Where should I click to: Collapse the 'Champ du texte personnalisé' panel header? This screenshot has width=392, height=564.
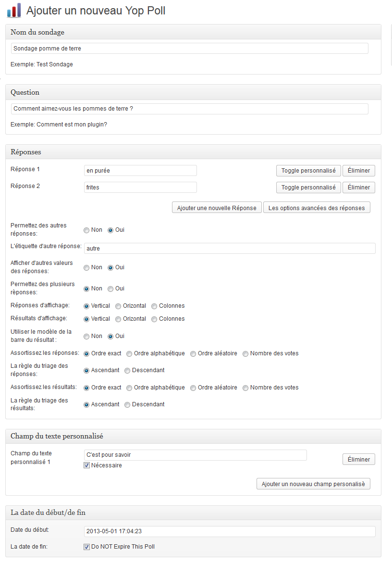coord(193,436)
